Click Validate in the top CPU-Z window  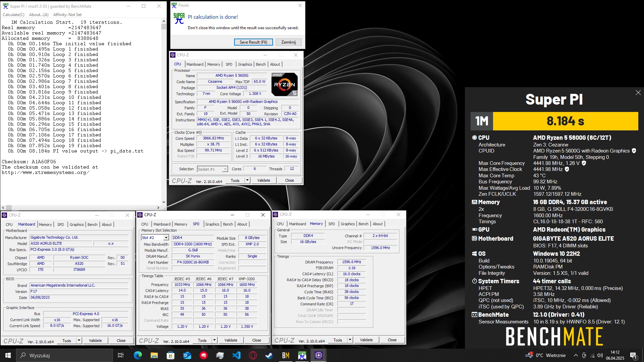[x=264, y=180]
